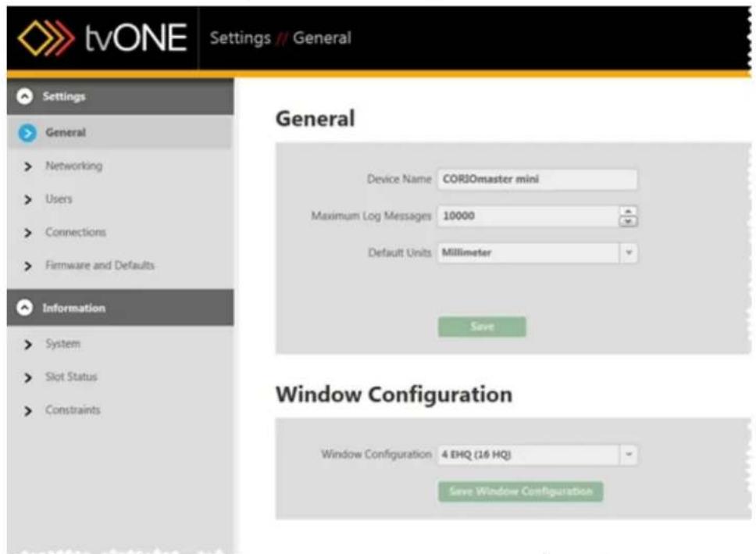Open the Slot Status page

click(x=71, y=377)
